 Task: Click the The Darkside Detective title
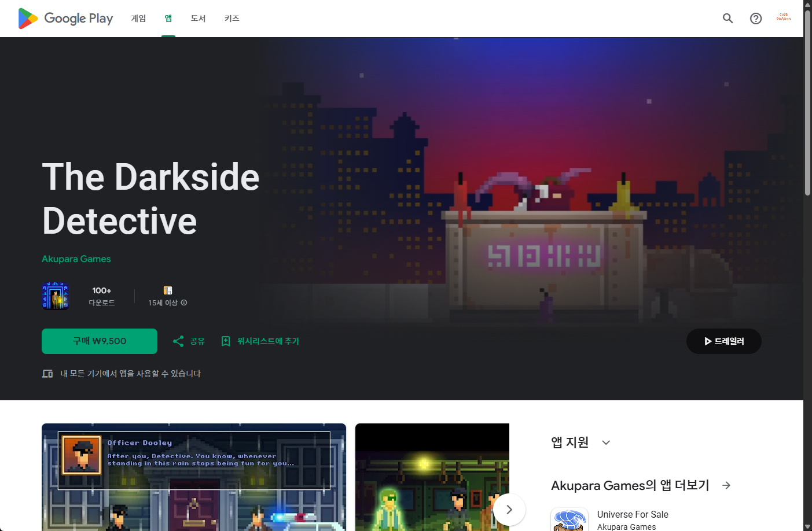(x=150, y=198)
